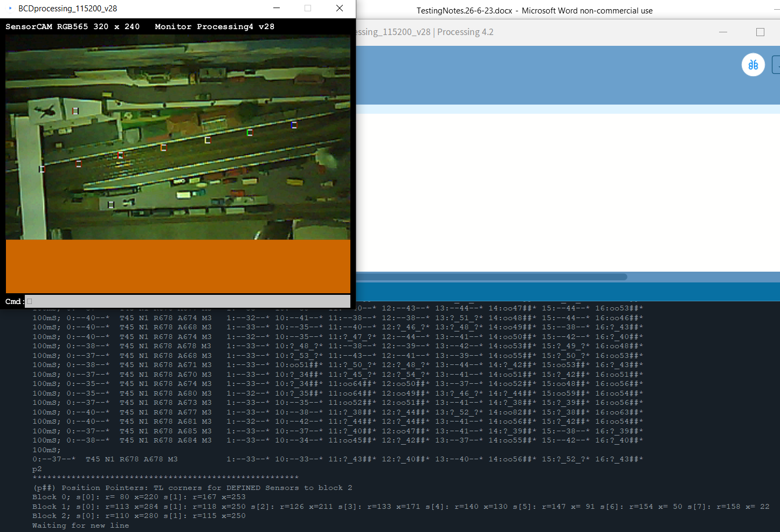Click the orange sensor marker on the rails
The width and height of the screenshot is (780, 532).
click(163, 148)
